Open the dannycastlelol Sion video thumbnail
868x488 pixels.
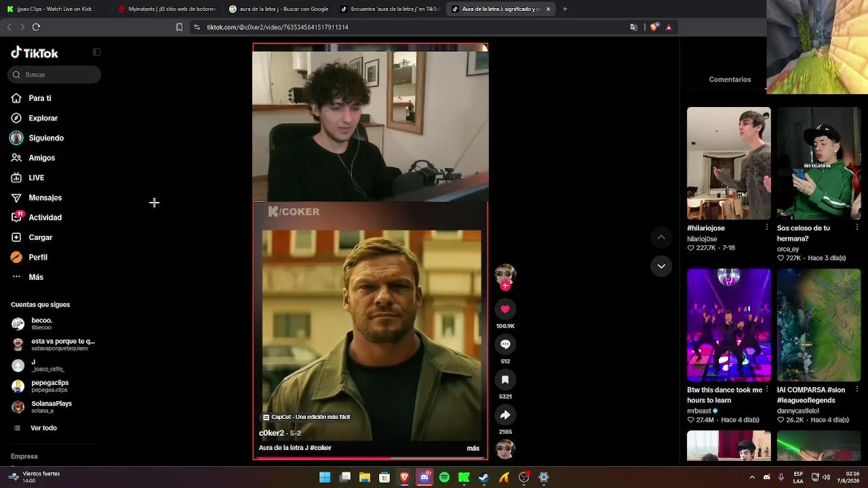(818, 325)
